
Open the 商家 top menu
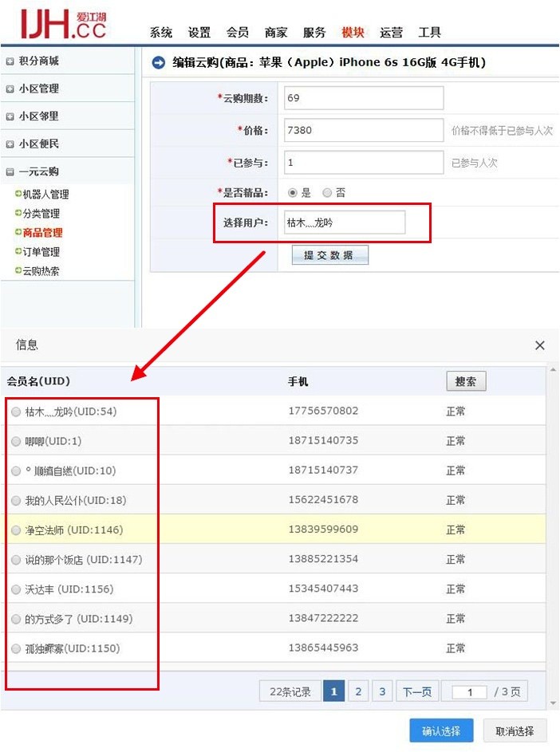click(276, 33)
